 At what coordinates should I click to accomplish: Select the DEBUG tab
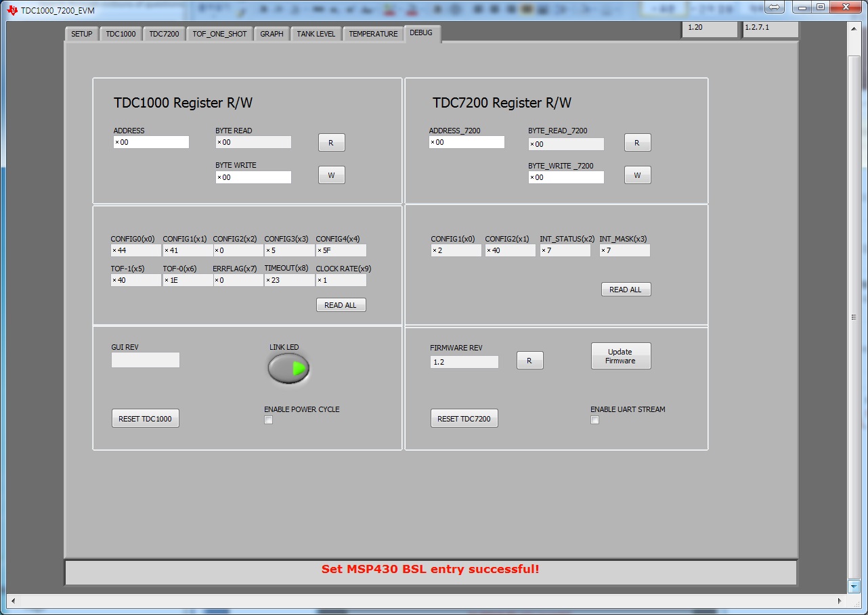click(421, 33)
